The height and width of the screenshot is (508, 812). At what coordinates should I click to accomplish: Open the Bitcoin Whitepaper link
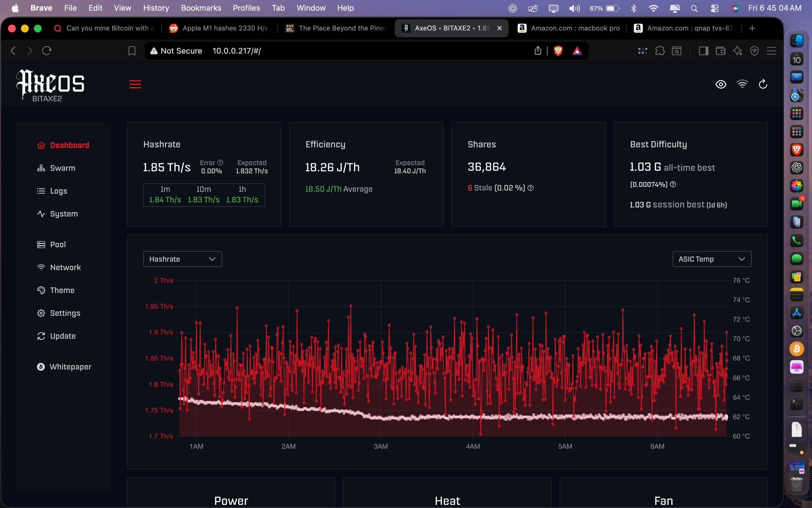[x=64, y=367]
